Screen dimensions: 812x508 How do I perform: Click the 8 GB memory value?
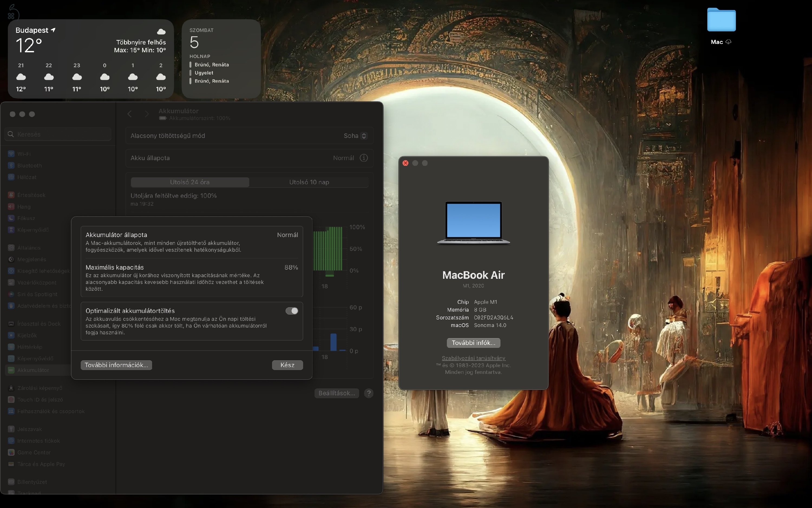(480, 310)
